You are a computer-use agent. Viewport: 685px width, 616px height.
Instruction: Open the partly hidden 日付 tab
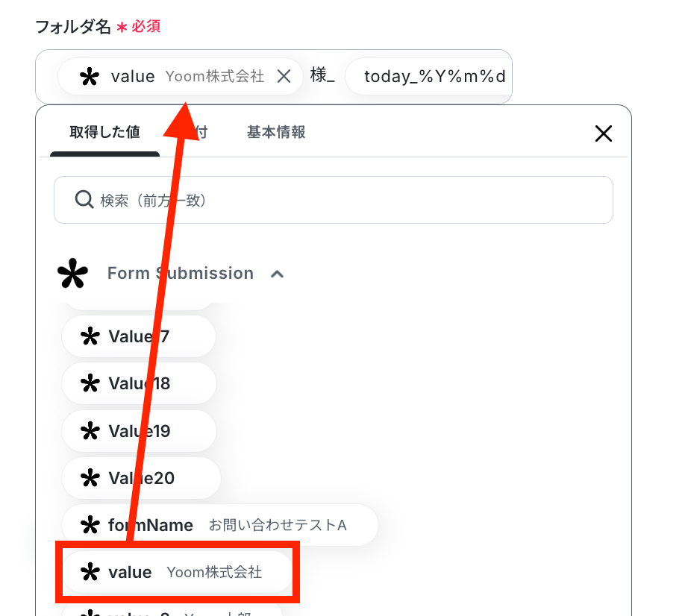click(x=201, y=132)
